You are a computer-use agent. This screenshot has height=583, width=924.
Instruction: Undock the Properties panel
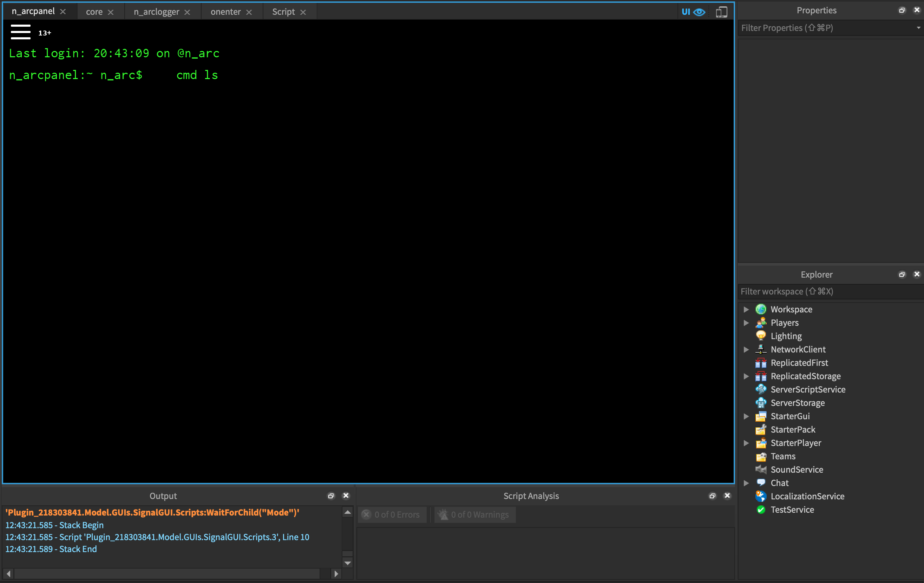tap(902, 11)
